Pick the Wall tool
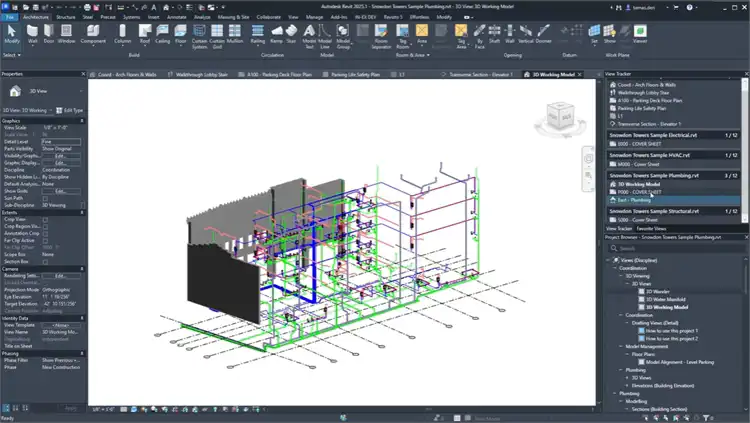Screen dimensions: 750x423 (x=33, y=34)
